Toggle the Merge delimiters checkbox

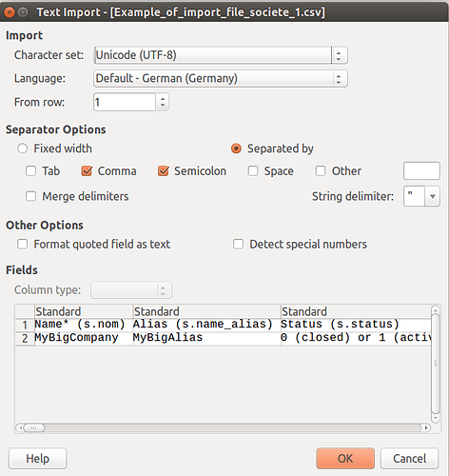(30, 196)
